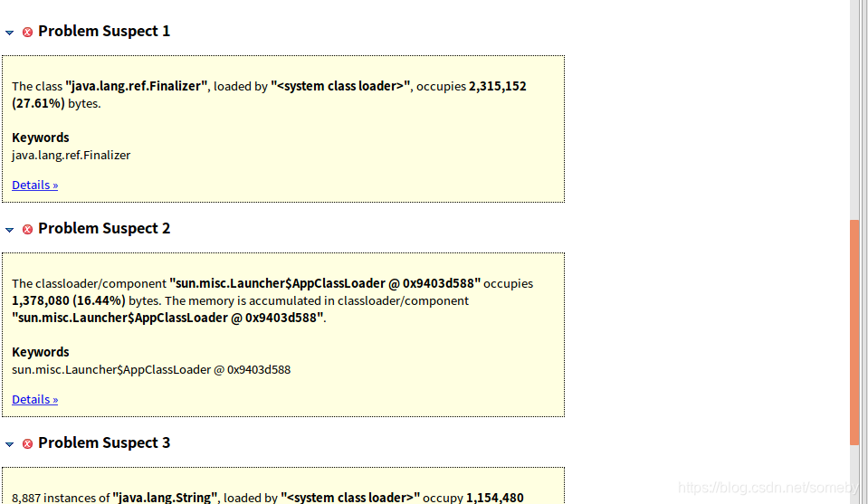Collapse the Problem Suspect 2 section arrow
This screenshot has height=504, width=868.
[x=9, y=230]
